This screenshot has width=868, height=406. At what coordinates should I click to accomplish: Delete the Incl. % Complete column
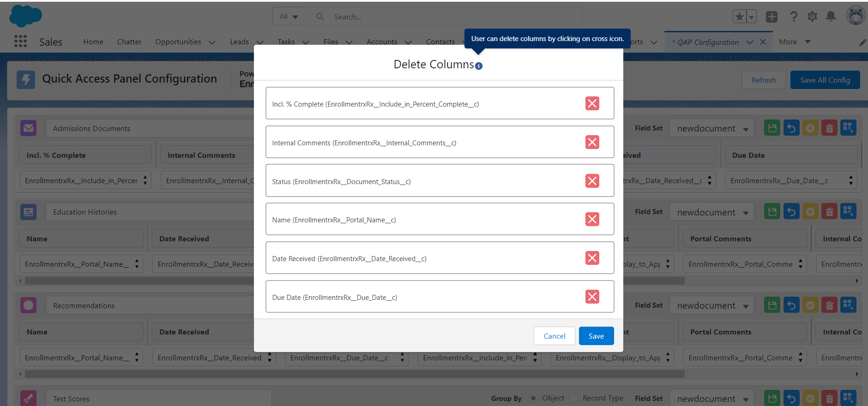(x=592, y=103)
